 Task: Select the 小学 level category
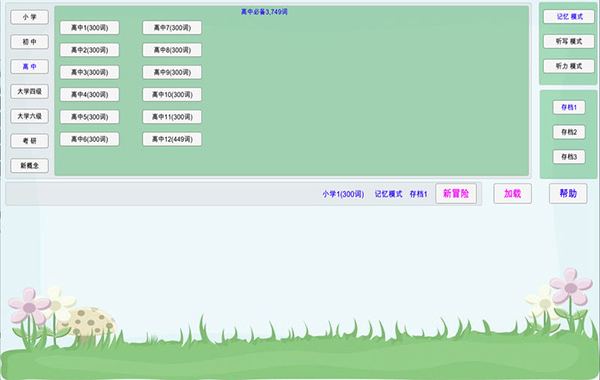[29, 17]
